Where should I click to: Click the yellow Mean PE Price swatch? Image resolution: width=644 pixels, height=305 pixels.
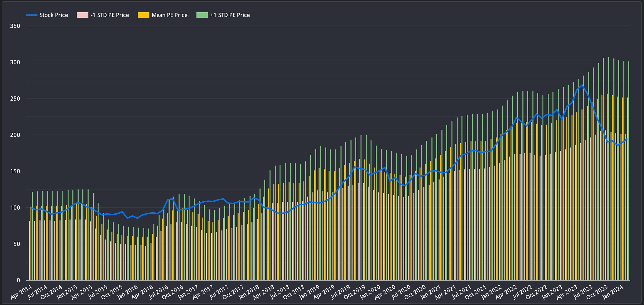(x=143, y=15)
